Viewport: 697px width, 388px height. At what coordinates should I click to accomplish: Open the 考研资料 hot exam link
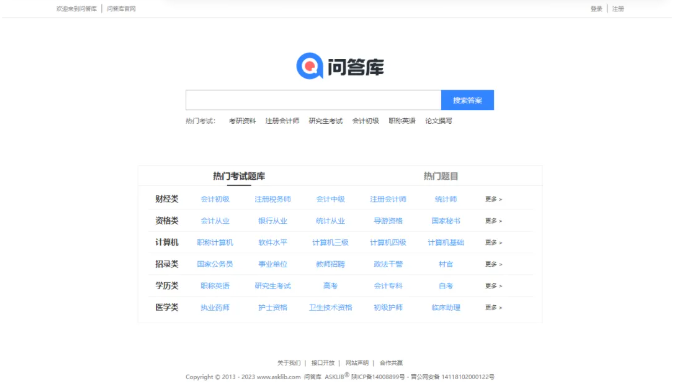pyautogui.click(x=242, y=121)
